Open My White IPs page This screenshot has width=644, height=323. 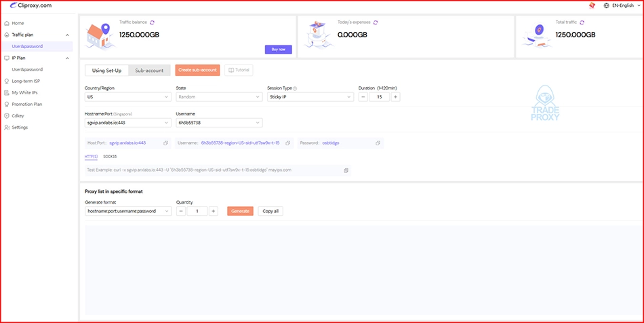(24, 92)
